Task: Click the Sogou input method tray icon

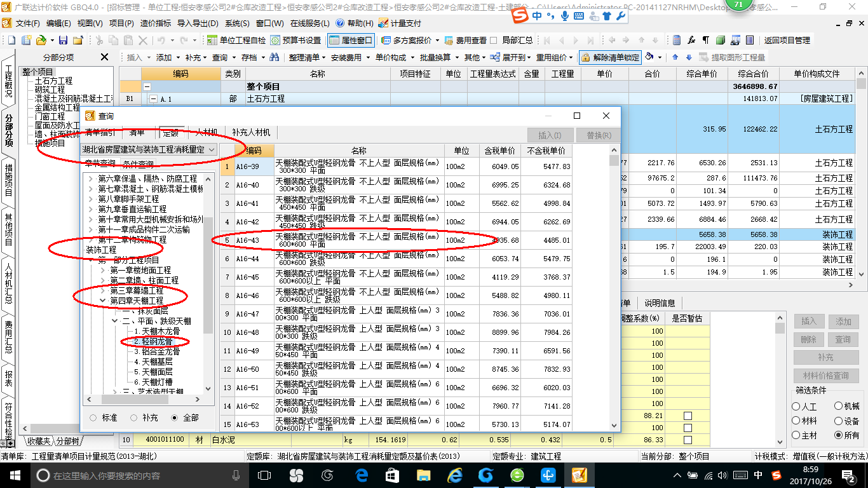Action: pos(776,475)
